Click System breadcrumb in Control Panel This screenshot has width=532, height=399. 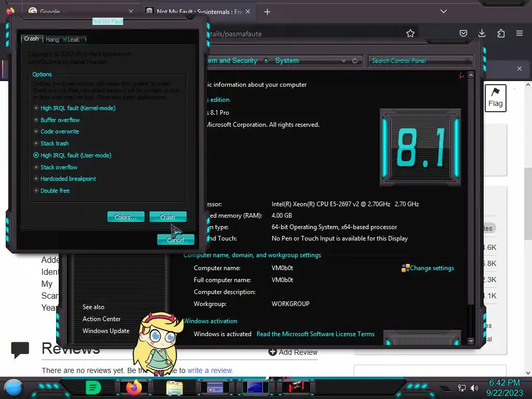[x=287, y=60]
